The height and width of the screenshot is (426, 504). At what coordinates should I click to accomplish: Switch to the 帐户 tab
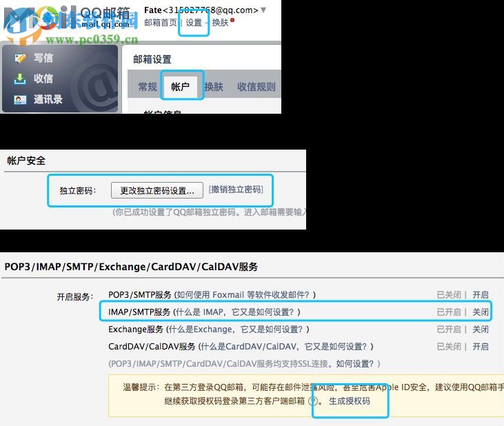(x=181, y=86)
